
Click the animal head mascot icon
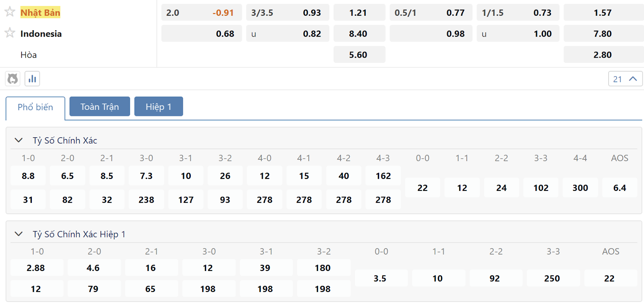pos(13,79)
